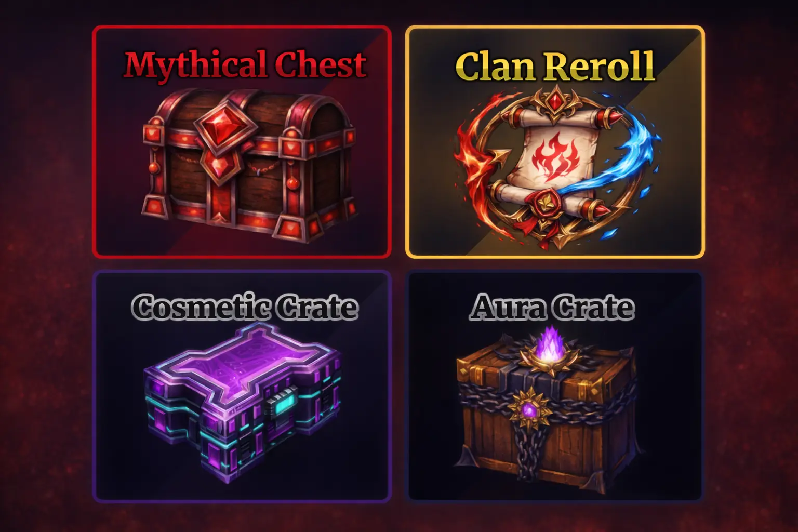This screenshot has height=532, width=798.
Task: Click the red-bordered Mythical Chest card
Action: (242, 142)
